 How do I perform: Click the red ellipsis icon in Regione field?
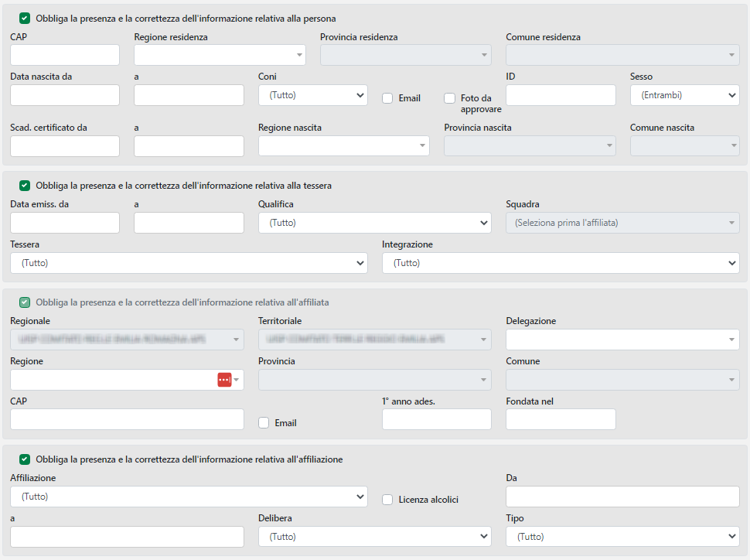tap(224, 380)
